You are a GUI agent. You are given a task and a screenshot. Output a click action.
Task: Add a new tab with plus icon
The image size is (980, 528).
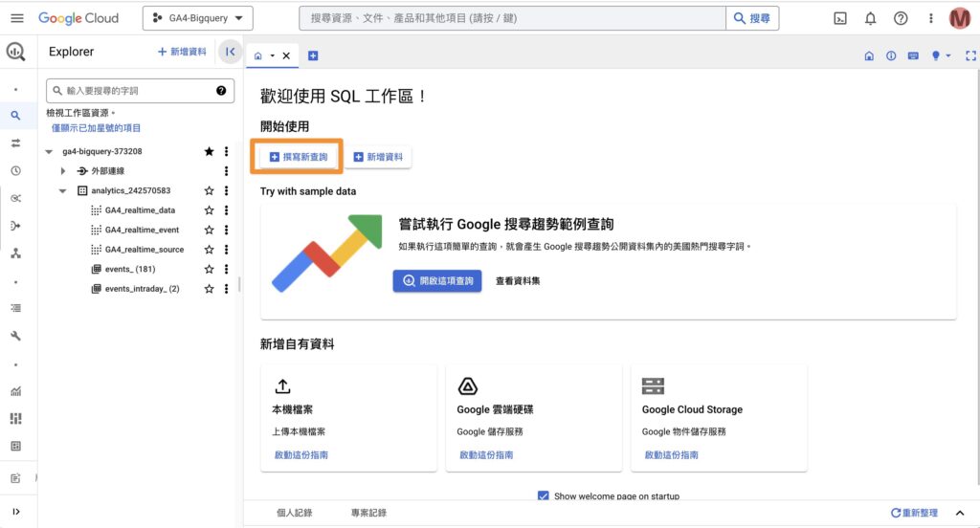pyautogui.click(x=313, y=55)
